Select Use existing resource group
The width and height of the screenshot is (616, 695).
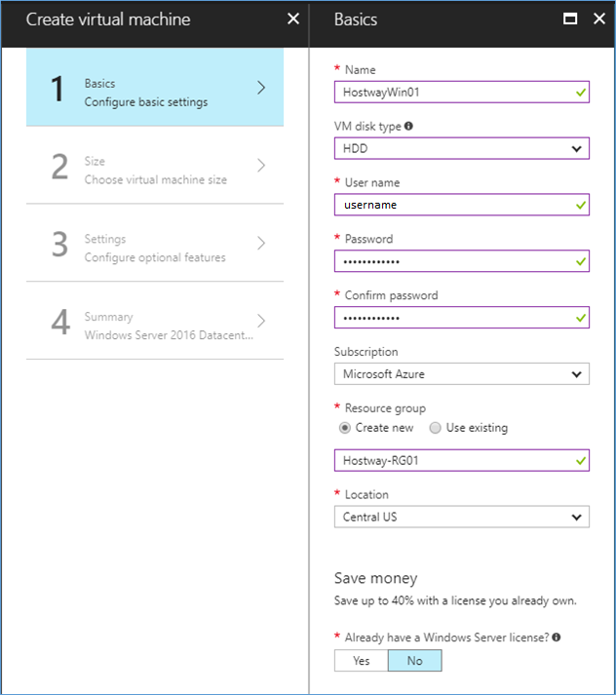pos(435,428)
